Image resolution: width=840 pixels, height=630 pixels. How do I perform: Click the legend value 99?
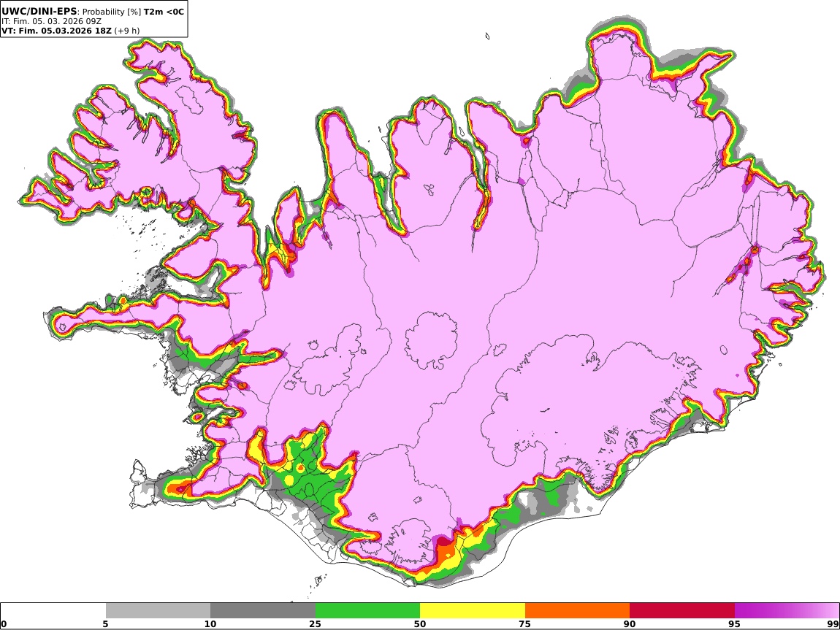click(833, 624)
